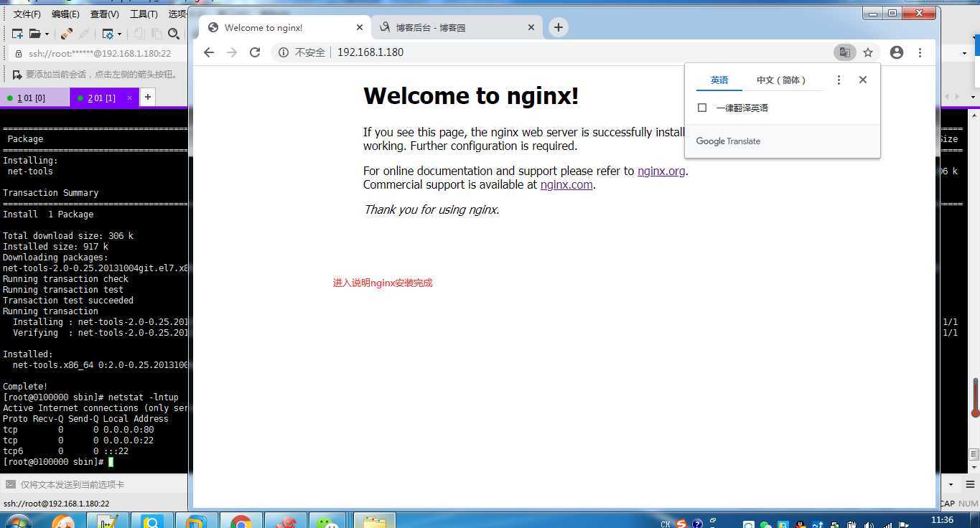980x528 pixels.
Task: Click Xshell status bar ssh://root@192.168.1.180:22
Action: (x=57, y=504)
